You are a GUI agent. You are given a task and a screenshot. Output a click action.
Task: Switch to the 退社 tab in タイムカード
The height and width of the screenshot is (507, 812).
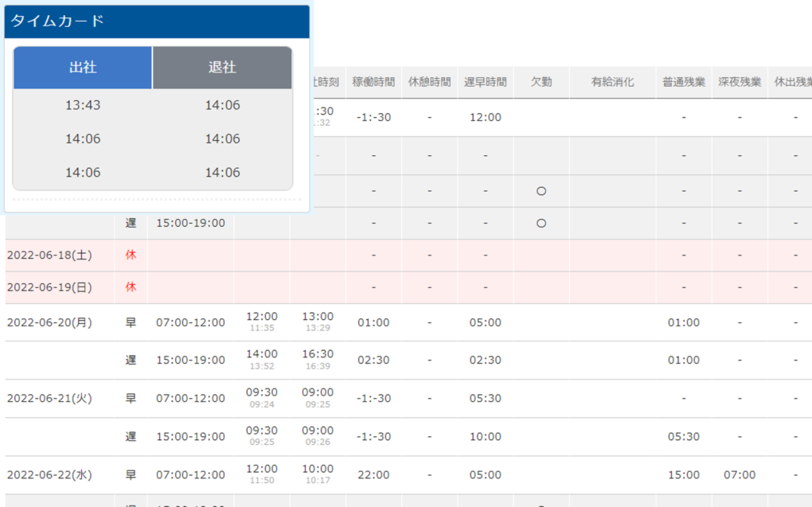223,68
